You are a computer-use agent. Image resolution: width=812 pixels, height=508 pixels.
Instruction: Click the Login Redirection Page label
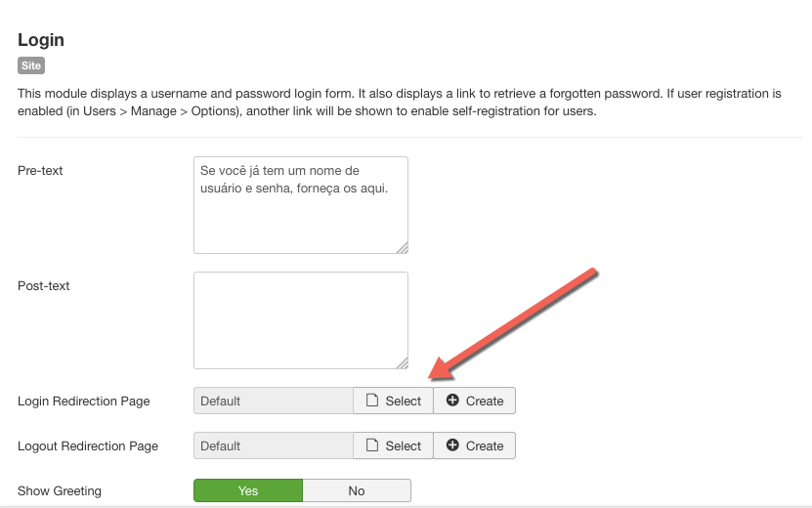[84, 402]
